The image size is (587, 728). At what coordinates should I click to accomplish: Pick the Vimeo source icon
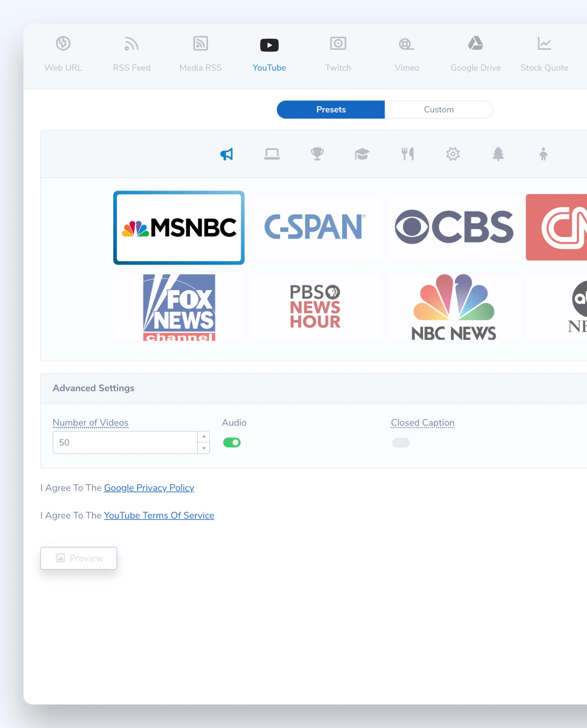[x=406, y=44]
